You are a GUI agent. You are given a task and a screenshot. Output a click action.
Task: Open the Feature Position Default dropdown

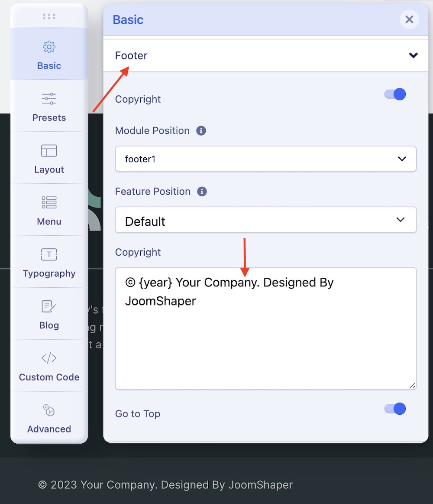click(x=265, y=220)
